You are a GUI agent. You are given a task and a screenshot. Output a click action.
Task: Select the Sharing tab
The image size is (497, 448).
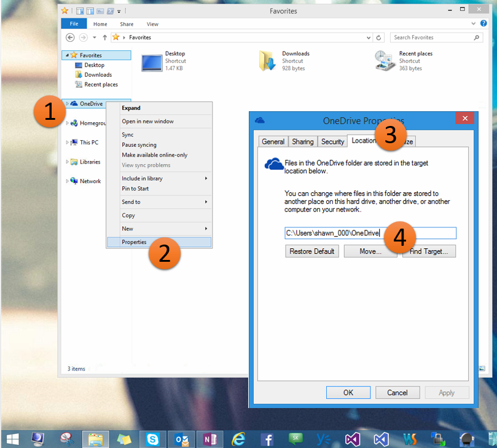click(x=303, y=141)
